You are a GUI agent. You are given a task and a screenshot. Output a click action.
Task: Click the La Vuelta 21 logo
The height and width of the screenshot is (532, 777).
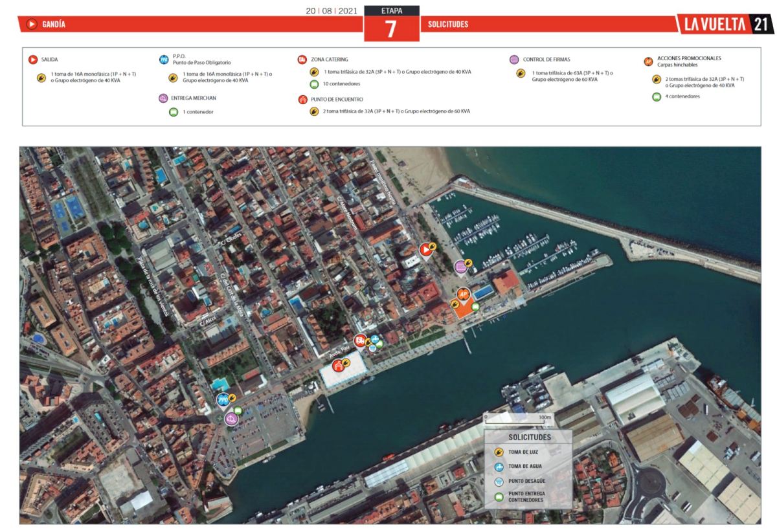click(725, 25)
